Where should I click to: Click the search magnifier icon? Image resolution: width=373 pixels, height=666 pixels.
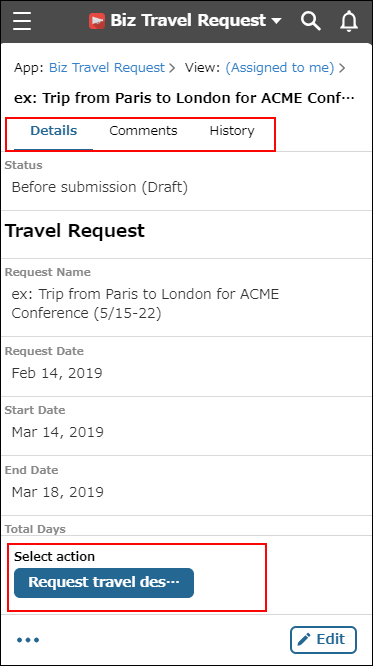tap(311, 21)
